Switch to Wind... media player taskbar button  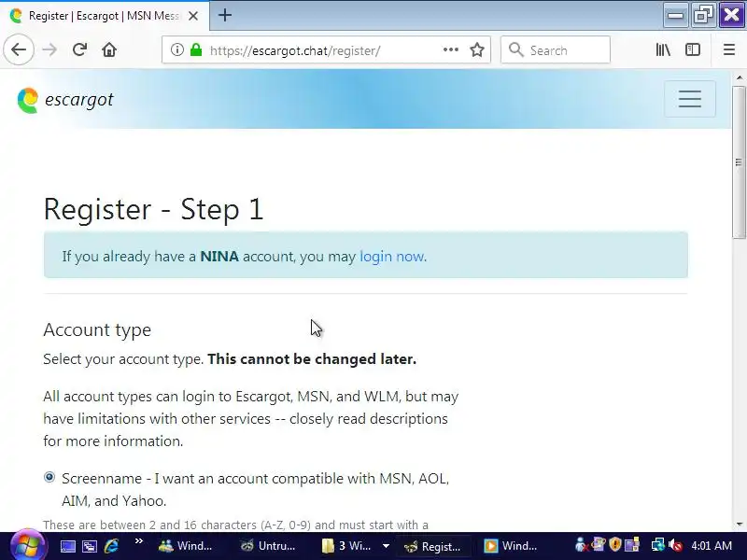point(512,546)
